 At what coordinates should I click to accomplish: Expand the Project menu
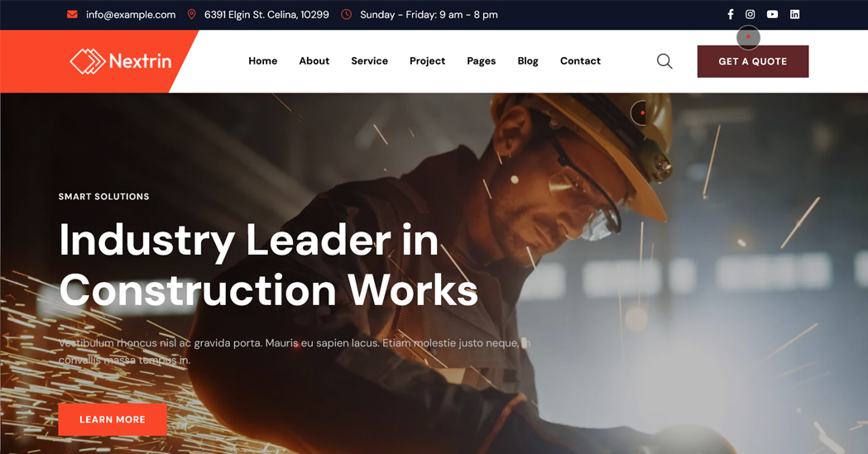pos(427,61)
